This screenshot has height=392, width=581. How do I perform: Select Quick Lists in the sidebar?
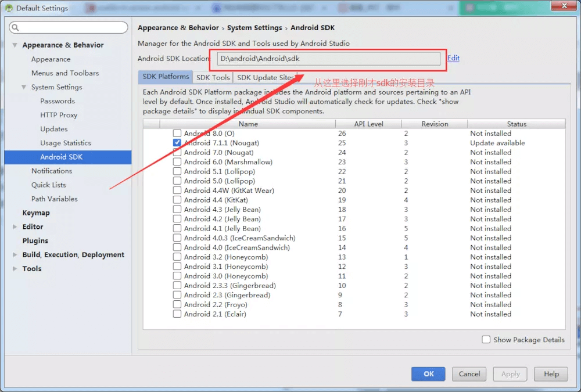coord(49,185)
